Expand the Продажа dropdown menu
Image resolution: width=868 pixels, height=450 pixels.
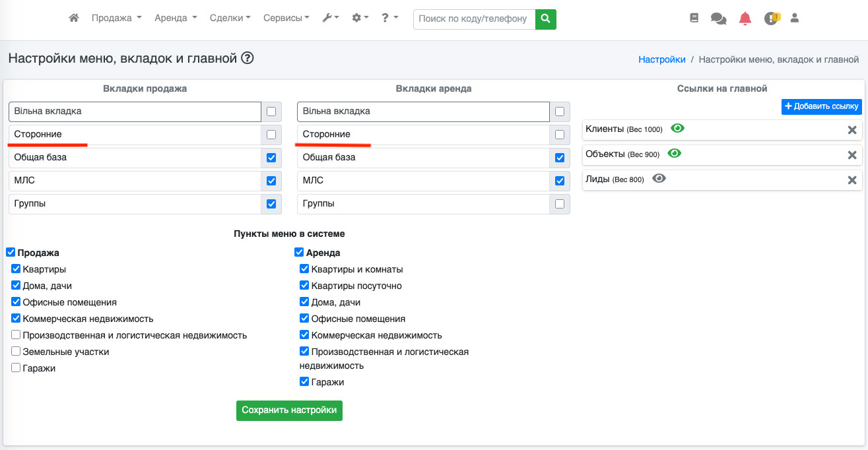click(116, 18)
